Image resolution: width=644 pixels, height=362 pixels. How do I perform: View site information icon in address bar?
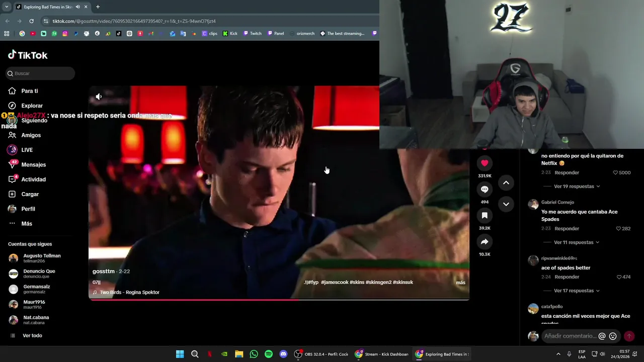click(x=46, y=21)
